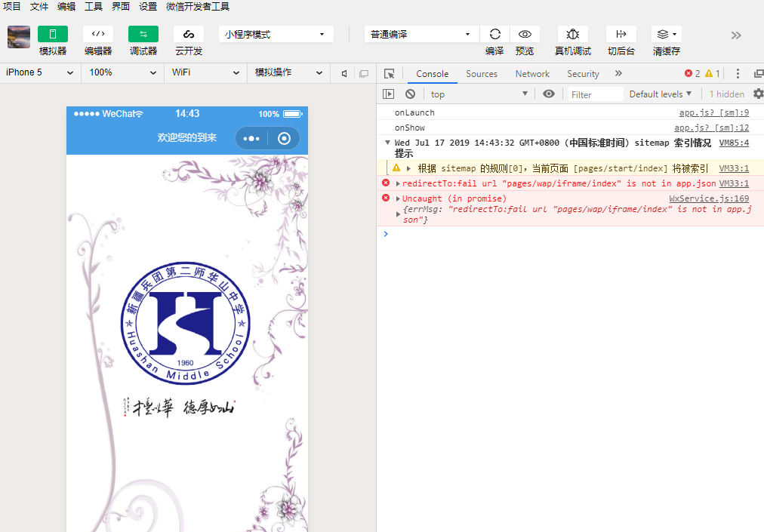Open the 云开发 cloud development icon

189,34
